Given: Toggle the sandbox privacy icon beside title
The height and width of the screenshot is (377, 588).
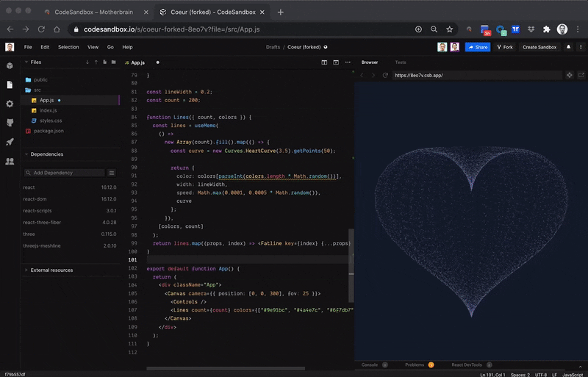Looking at the screenshot, I should (326, 47).
